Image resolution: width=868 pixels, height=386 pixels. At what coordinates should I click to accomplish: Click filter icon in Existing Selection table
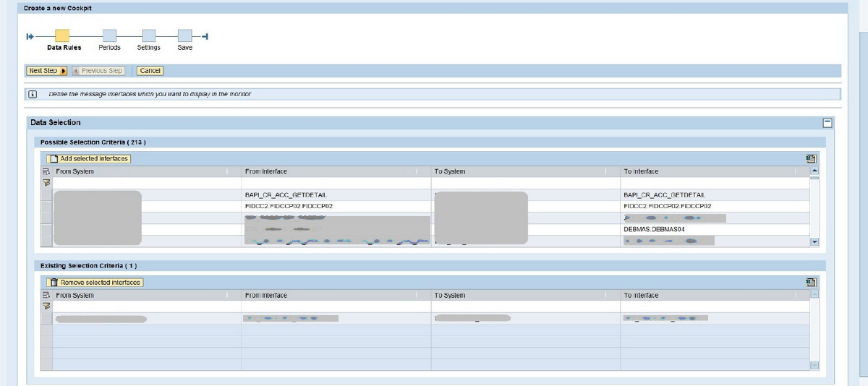coord(47,306)
